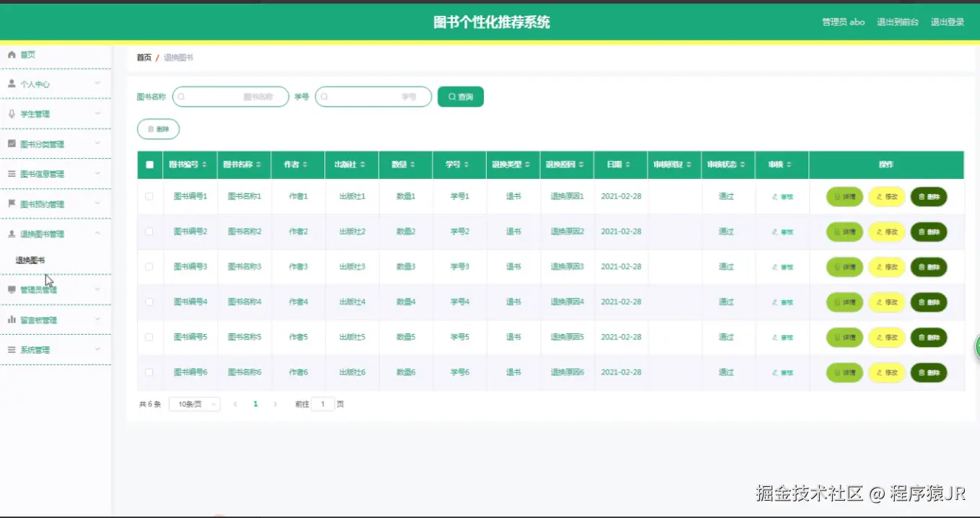Go to previous page arrow in pagination
The image size is (980, 518).
point(235,405)
